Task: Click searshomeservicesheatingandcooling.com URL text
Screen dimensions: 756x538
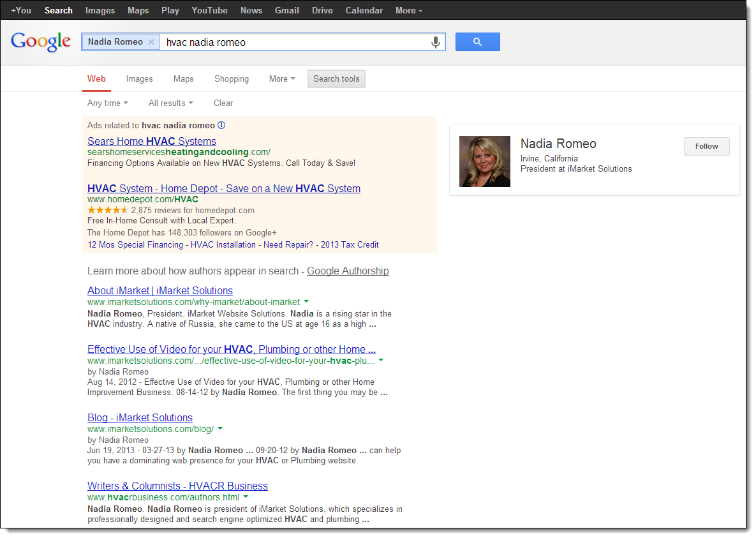Action: pos(179,153)
